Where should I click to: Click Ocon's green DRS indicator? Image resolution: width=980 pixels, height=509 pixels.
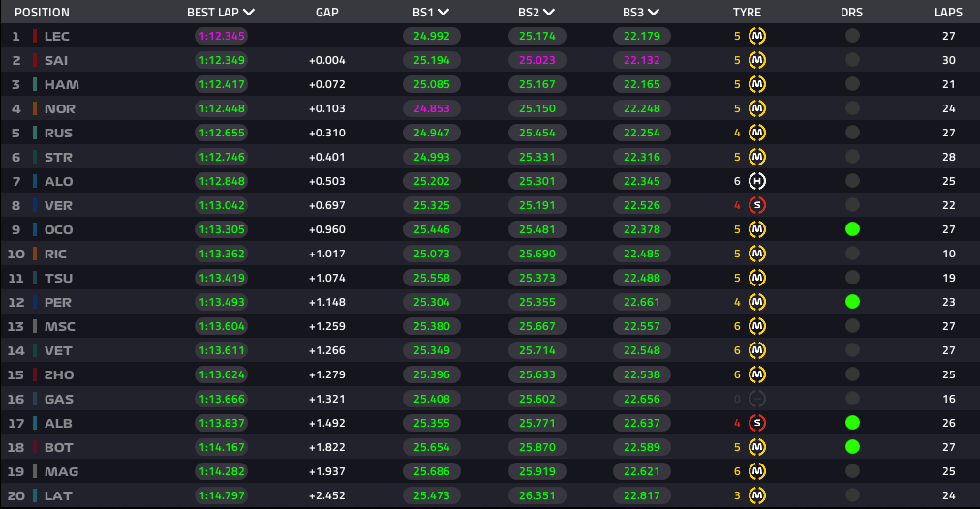pyautogui.click(x=852, y=229)
